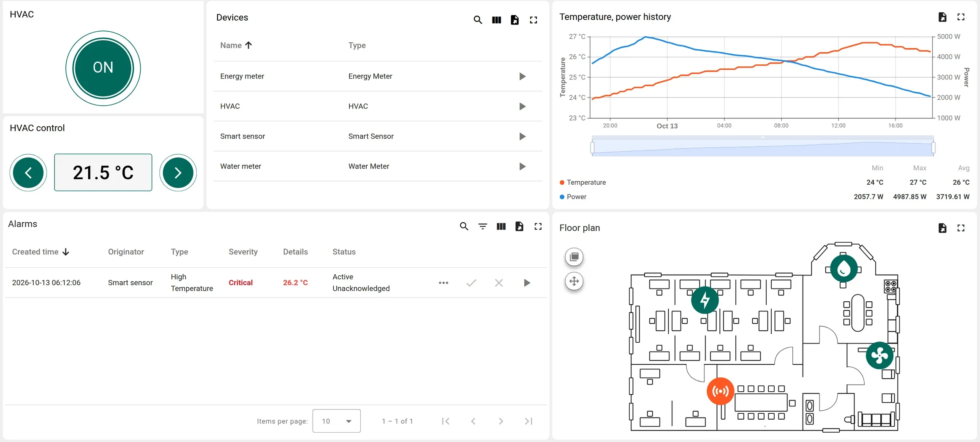Export Alarms widget data
Image resolution: width=980 pixels, height=442 pixels.
(519, 226)
